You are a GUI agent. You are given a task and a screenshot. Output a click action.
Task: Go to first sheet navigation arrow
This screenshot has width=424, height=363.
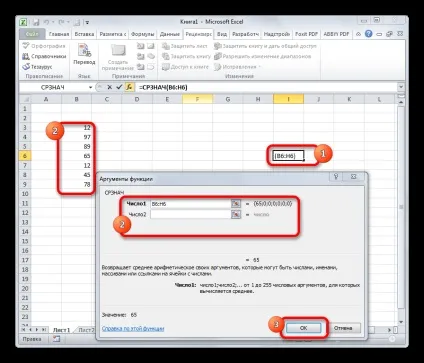click(x=24, y=330)
